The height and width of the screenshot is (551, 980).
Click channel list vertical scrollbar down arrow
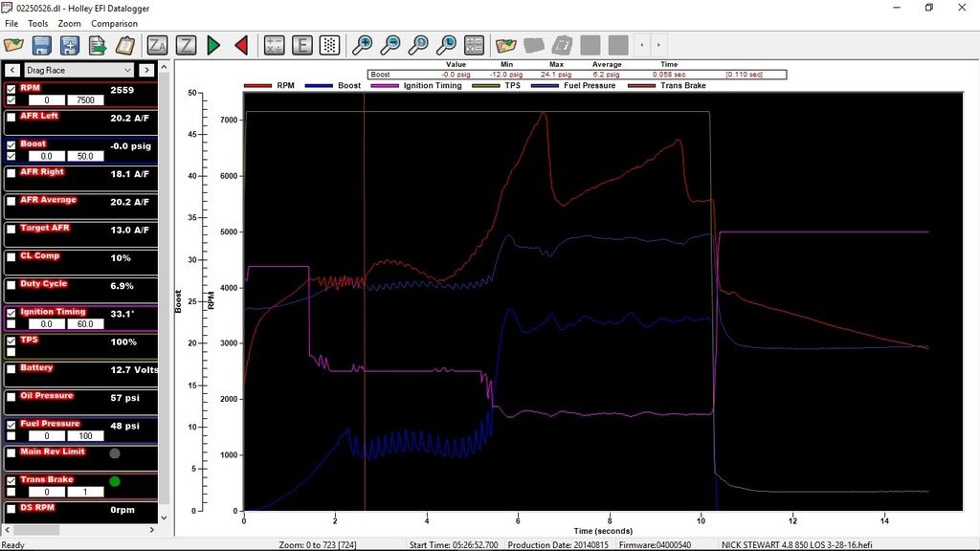pos(164,518)
